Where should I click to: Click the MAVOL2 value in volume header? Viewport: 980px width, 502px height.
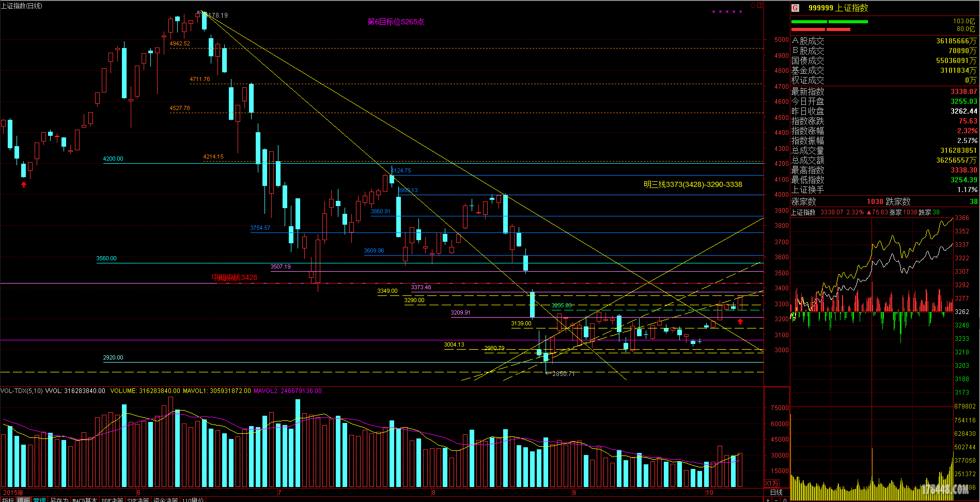[288, 391]
